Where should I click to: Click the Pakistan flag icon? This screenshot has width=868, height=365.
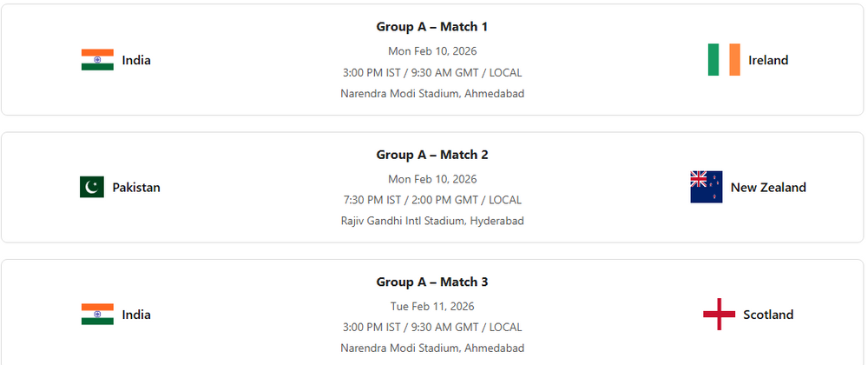[92, 187]
